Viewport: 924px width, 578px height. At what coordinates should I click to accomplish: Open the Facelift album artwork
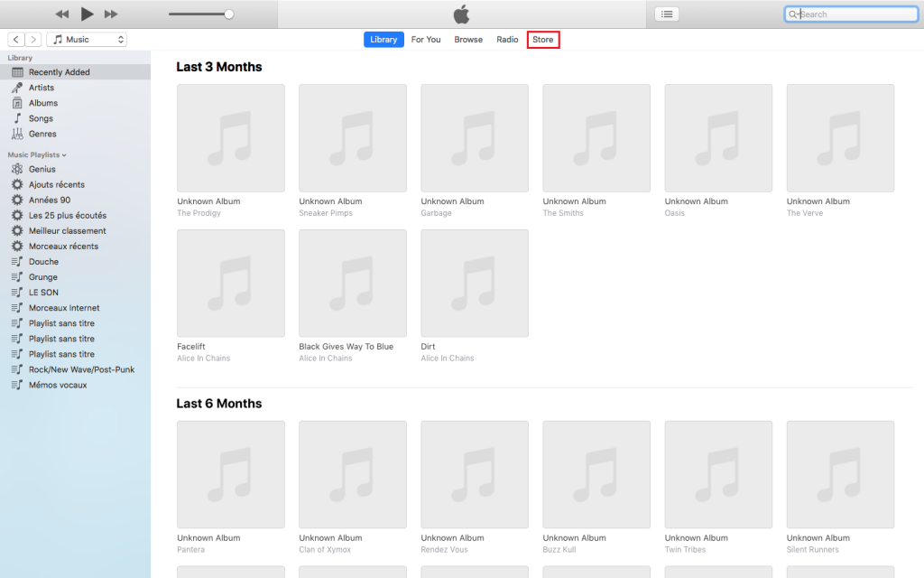[x=231, y=283]
